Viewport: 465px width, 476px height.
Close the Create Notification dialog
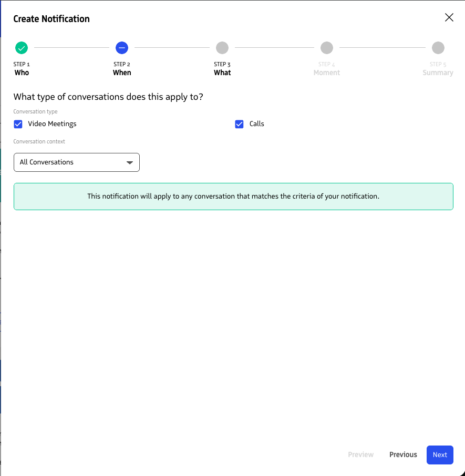(x=449, y=17)
